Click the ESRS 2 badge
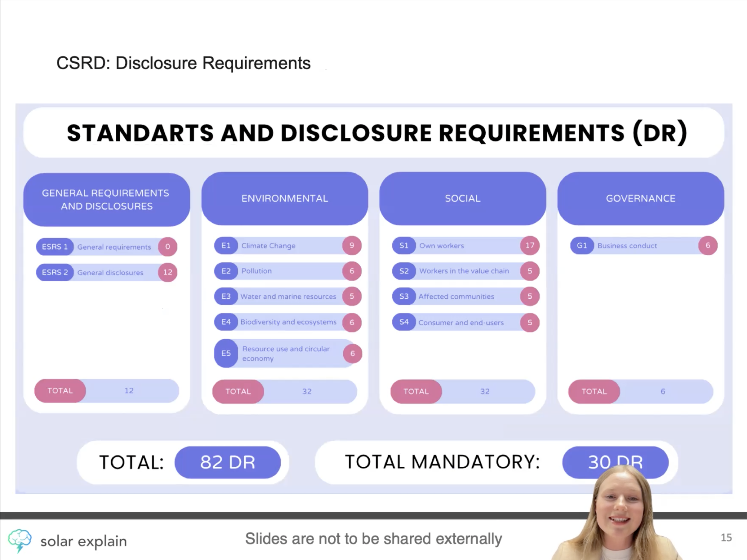The image size is (747, 560). (55, 272)
